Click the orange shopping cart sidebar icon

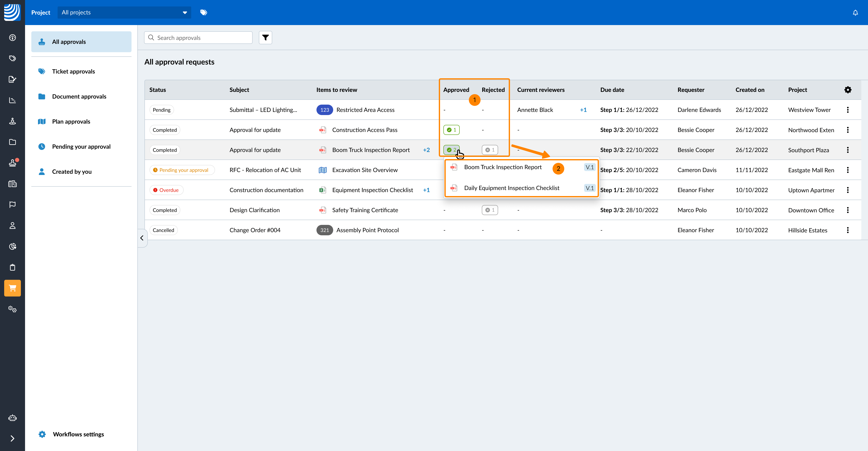(13, 288)
